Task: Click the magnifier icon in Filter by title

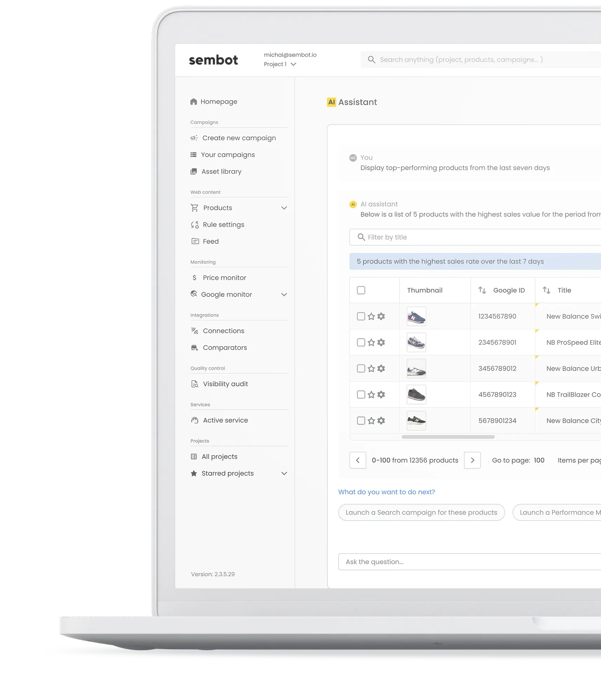Action: point(361,237)
